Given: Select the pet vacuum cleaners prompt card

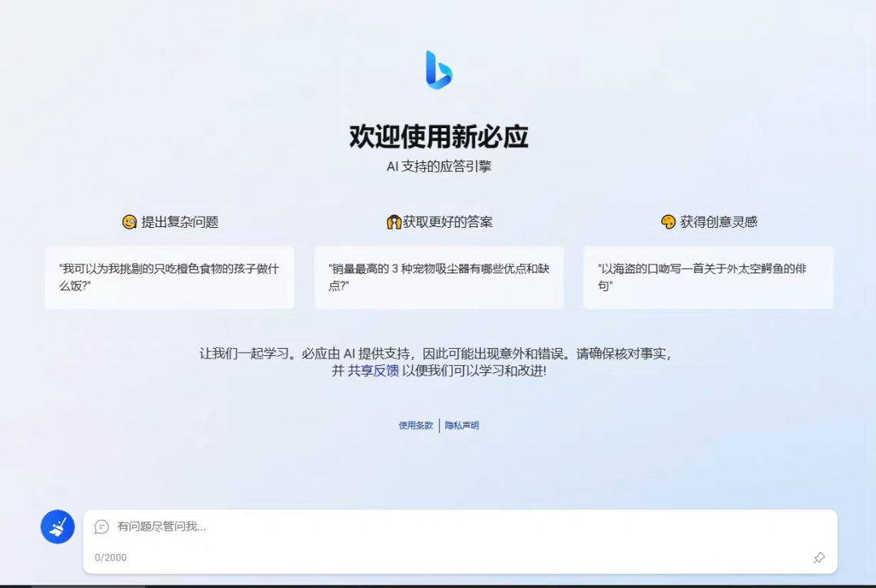Looking at the screenshot, I should [x=439, y=277].
